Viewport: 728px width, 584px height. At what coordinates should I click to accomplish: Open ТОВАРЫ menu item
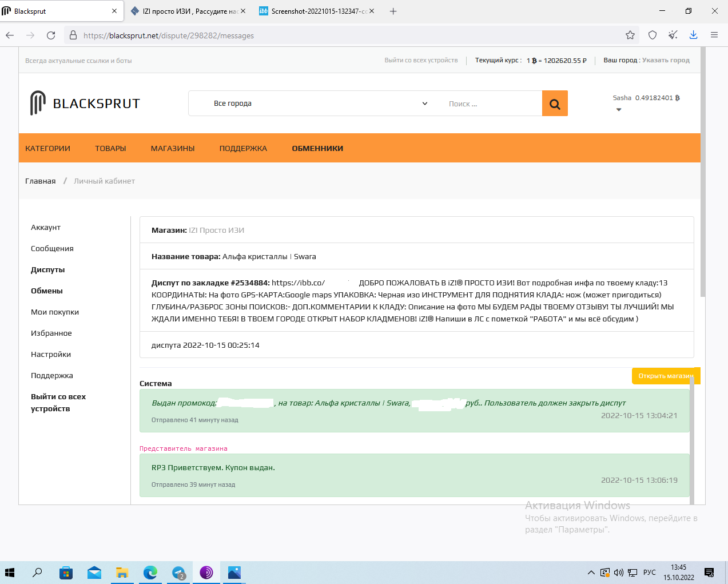(x=110, y=148)
